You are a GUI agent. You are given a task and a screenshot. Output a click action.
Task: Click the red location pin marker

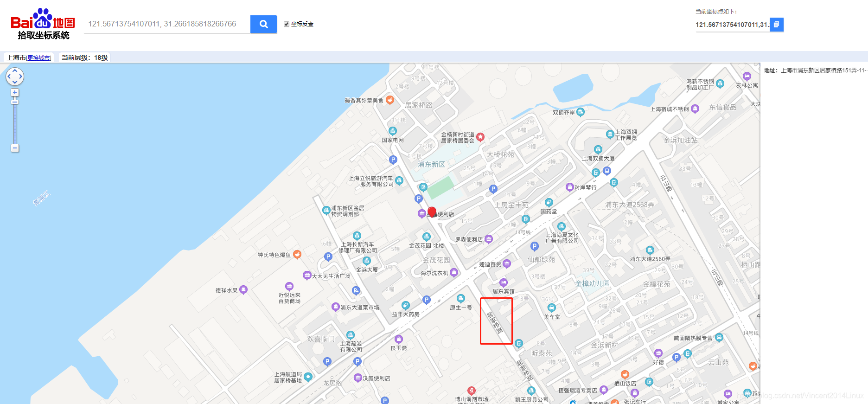coord(432,212)
